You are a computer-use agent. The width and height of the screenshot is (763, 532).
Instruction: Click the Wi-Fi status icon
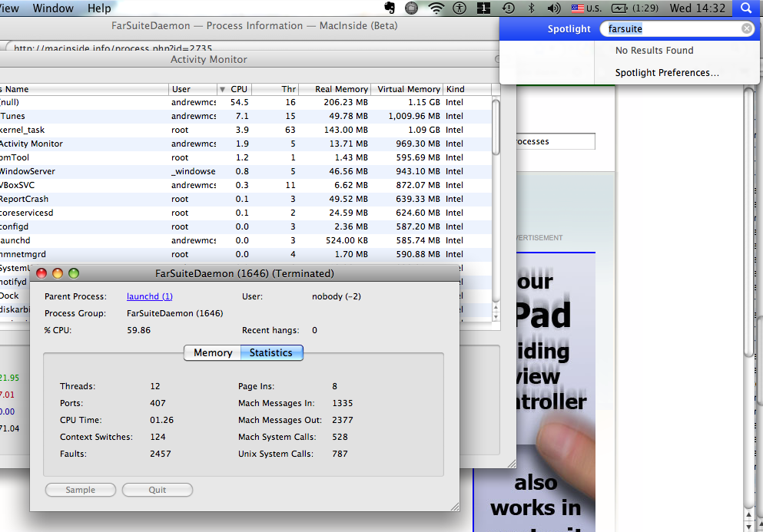tap(436, 8)
